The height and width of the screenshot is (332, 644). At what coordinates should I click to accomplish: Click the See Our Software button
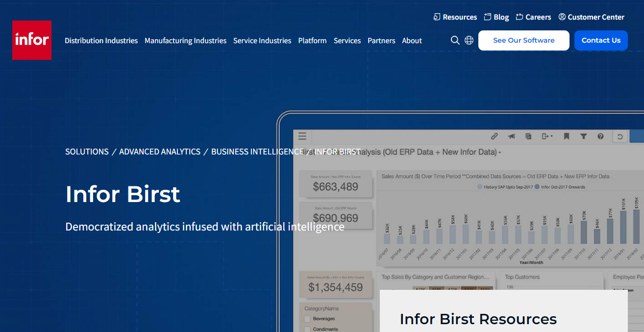point(524,40)
